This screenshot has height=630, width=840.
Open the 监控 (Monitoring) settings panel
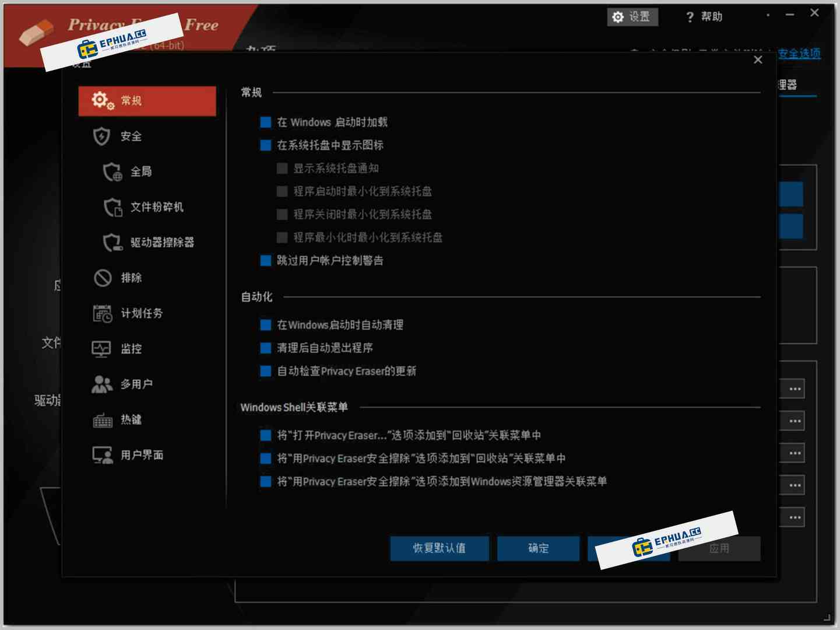[130, 349]
